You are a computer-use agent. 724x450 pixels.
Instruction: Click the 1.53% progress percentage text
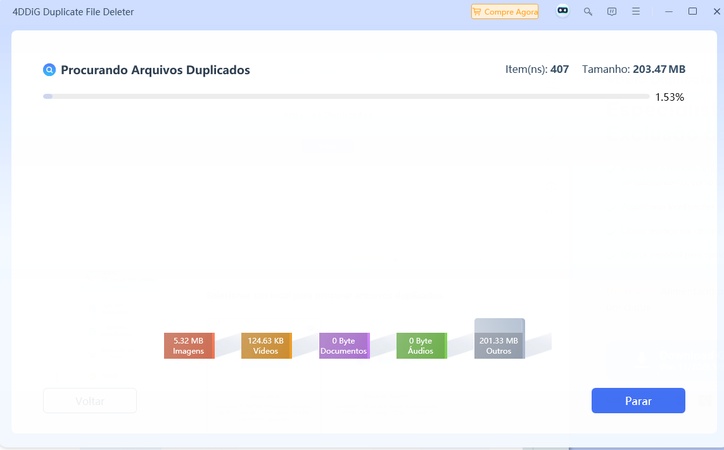coord(670,97)
